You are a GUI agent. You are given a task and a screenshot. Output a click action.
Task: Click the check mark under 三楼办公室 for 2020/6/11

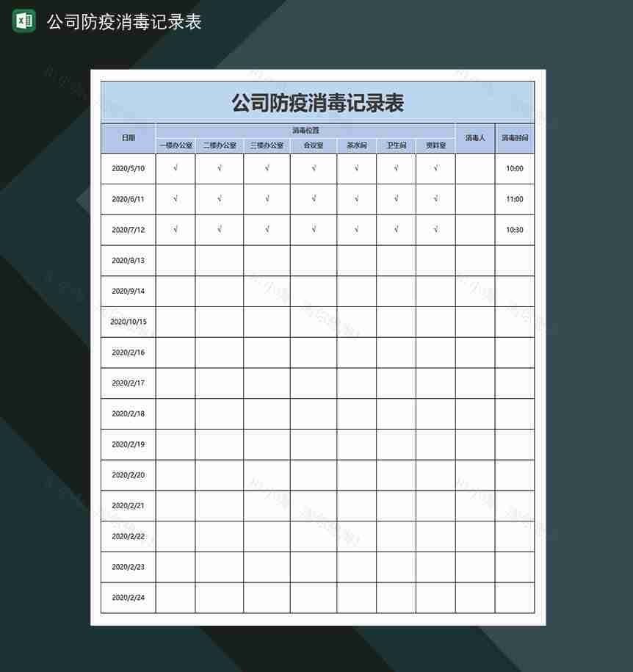[x=266, y=198]
